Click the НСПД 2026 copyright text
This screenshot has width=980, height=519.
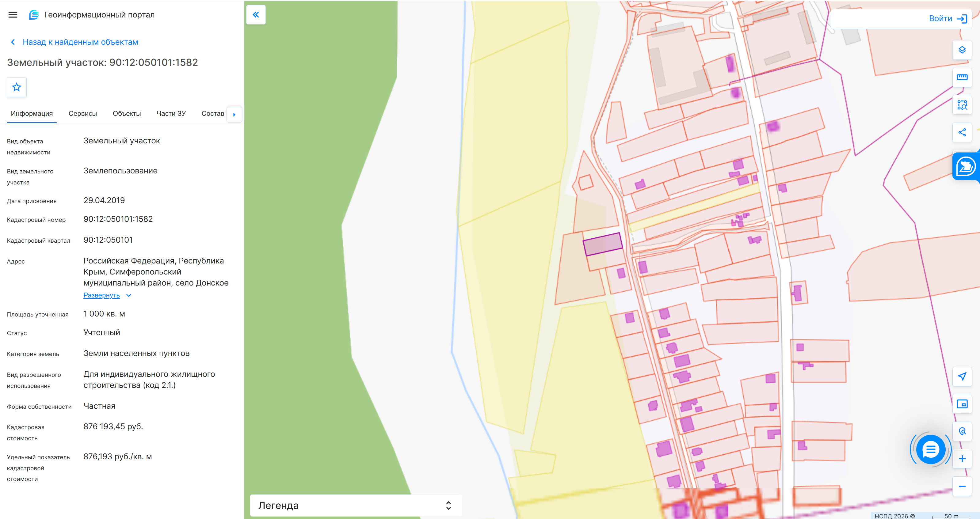coord(894,516)
